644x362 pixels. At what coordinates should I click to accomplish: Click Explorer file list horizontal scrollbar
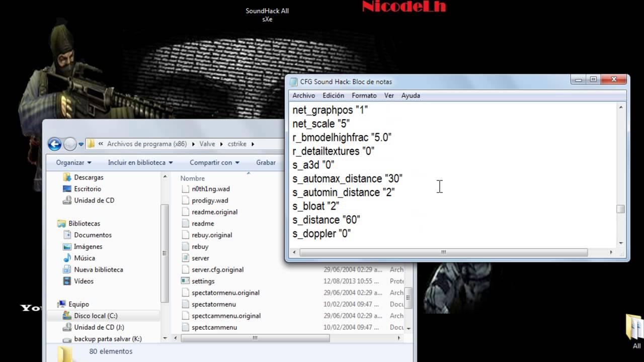click(255, 338)
